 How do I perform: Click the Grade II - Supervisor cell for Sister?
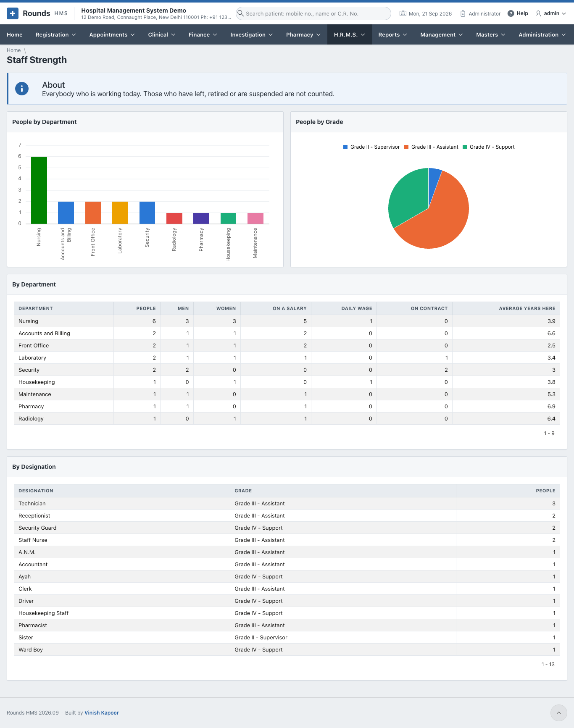click(343, 637)
